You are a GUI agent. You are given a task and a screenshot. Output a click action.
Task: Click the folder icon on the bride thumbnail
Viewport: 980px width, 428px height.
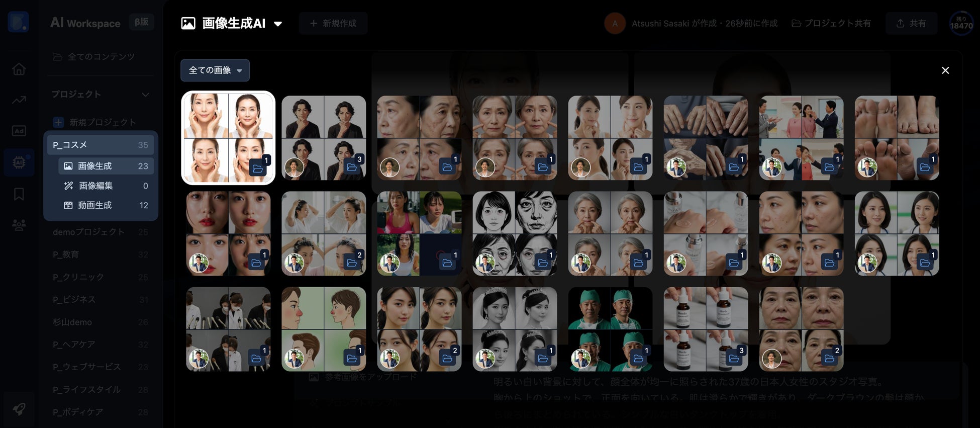(x=543, y=358)
